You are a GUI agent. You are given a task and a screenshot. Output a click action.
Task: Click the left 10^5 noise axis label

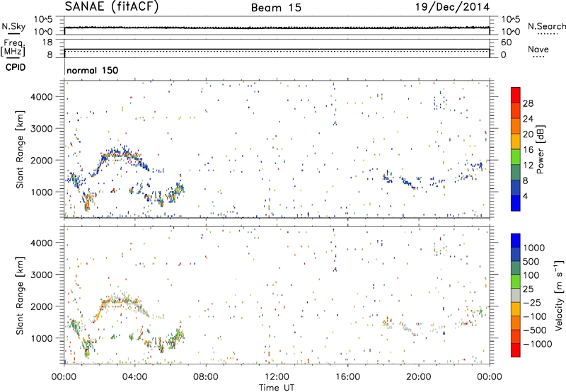(x=43, y=20)
